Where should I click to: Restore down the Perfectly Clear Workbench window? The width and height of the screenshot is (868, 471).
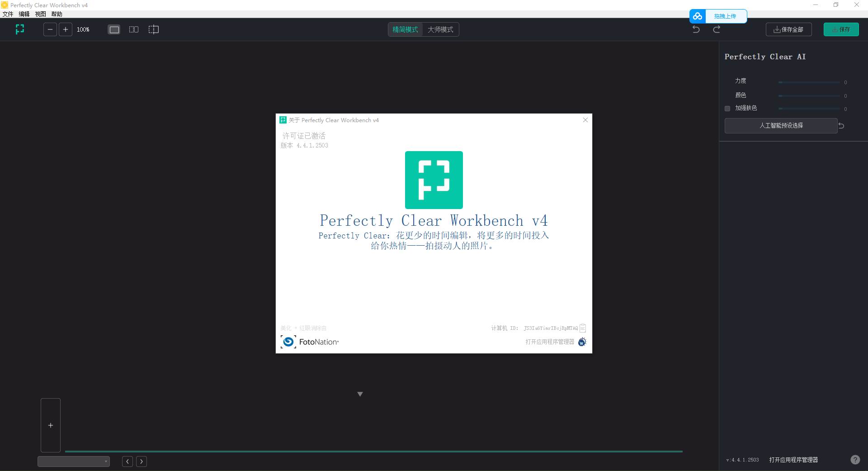point(836,5)
